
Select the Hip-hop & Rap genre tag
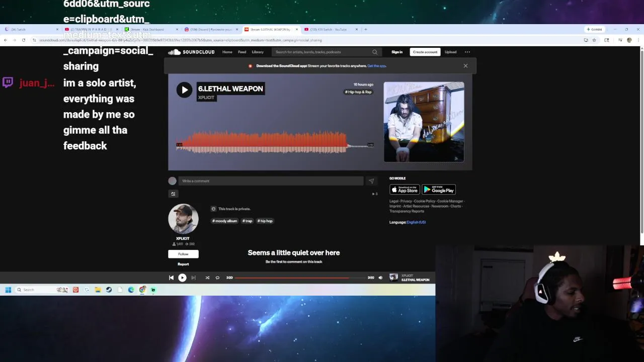coord(358,92)
